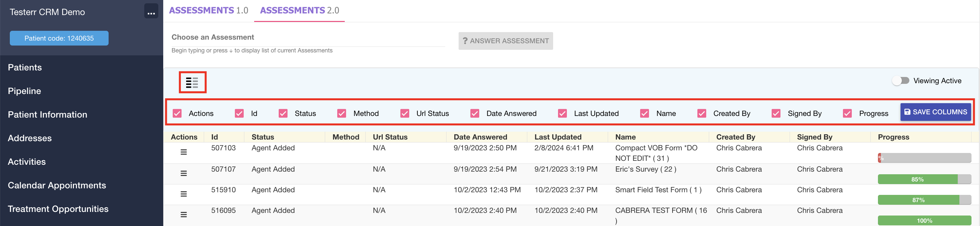
Task: Uncheck the Actions column checkbox
Action: (177, 114)
